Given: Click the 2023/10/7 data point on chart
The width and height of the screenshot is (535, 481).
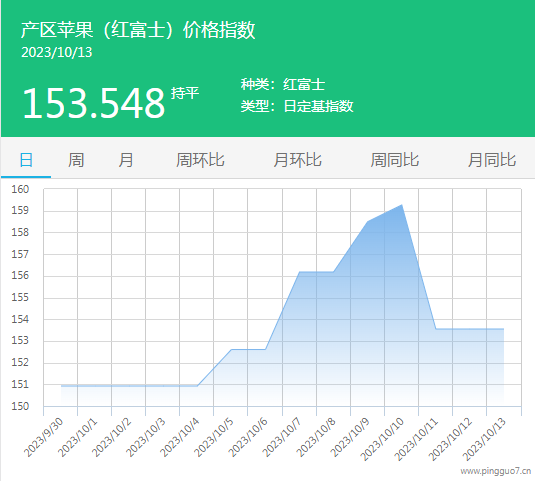Looking at the screenshot, I should 299,272.
